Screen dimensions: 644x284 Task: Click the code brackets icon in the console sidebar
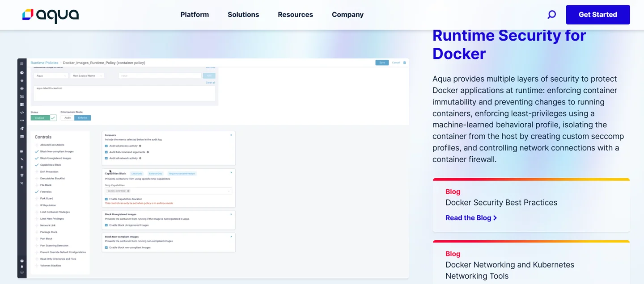coord(22,113)
